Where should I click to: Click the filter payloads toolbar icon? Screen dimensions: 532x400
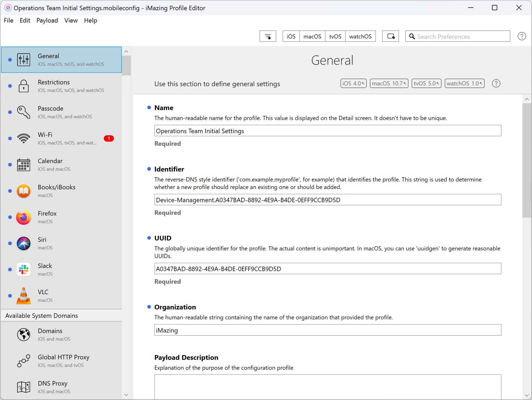tap(268, 37)
